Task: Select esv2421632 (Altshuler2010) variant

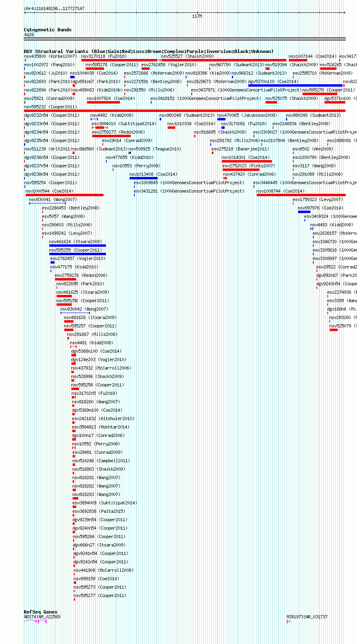Action: tap(103, 418)
